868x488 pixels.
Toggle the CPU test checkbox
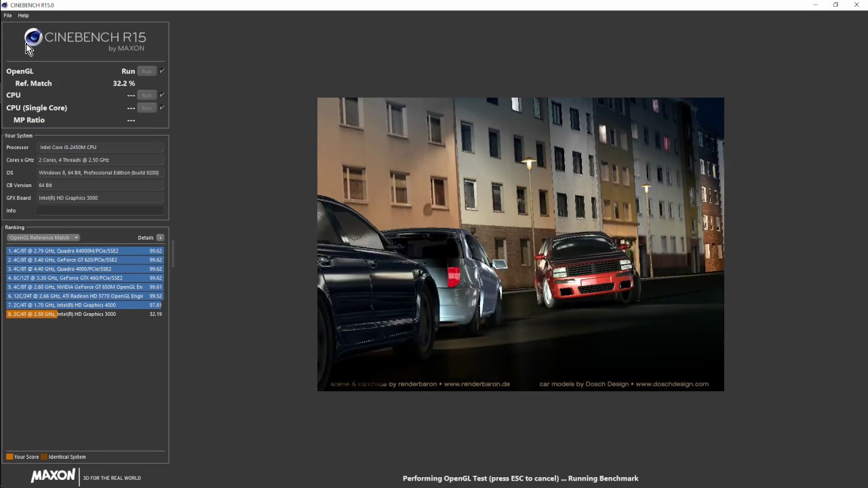(162, 95)
